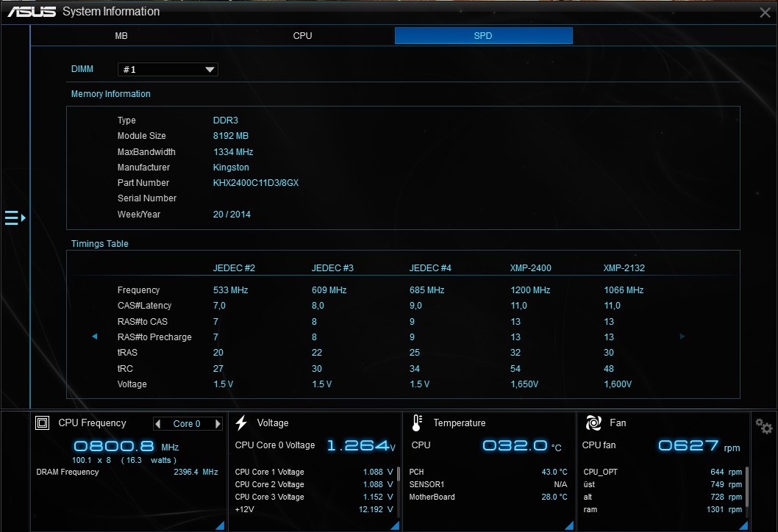This screenshot has width=778, height=532.
Task: Expand the Voltage panel corner arrow
Action: tap(396, 525)
